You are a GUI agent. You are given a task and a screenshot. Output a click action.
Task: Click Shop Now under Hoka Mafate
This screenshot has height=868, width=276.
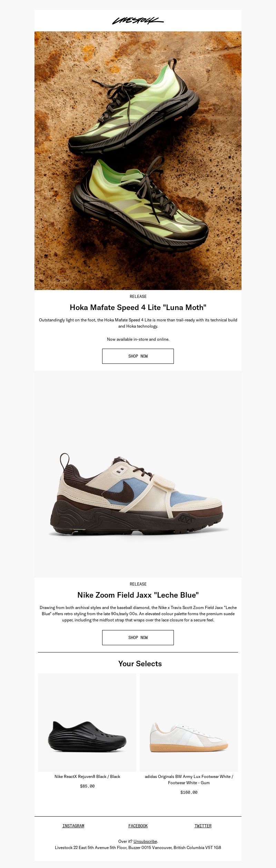point(138,356)
